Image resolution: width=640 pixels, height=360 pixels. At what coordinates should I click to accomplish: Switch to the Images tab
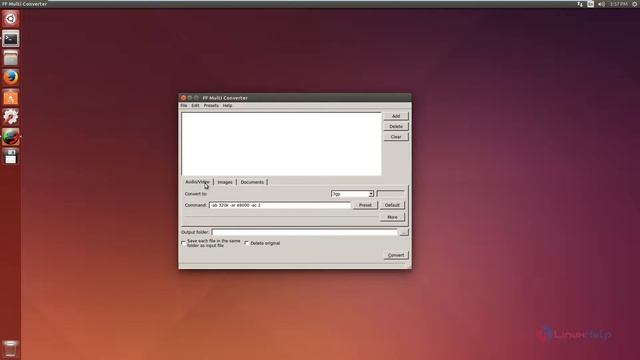point(225,182)
